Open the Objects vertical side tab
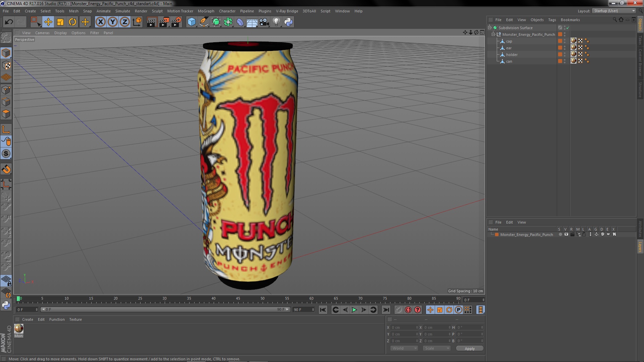 click(640, 25)
